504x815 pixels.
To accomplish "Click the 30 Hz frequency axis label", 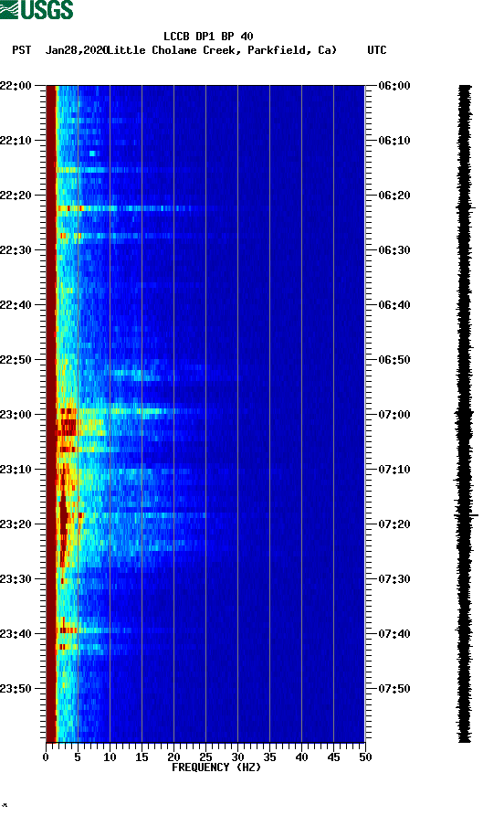I will [237, 757].
